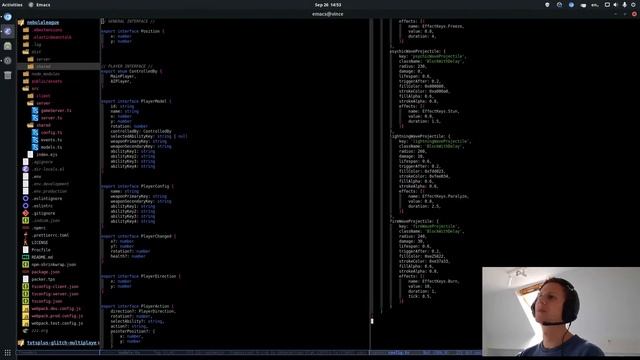Collapse the server folder under src
Image resolution: width=640 pixels, height=360 pixels.
click(30, 103)
